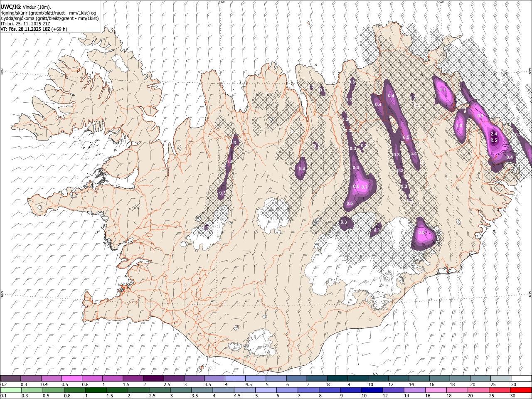Pick the bright red rain swatch above 30
This screenshot has height=399, width=532.
(521, 390)
